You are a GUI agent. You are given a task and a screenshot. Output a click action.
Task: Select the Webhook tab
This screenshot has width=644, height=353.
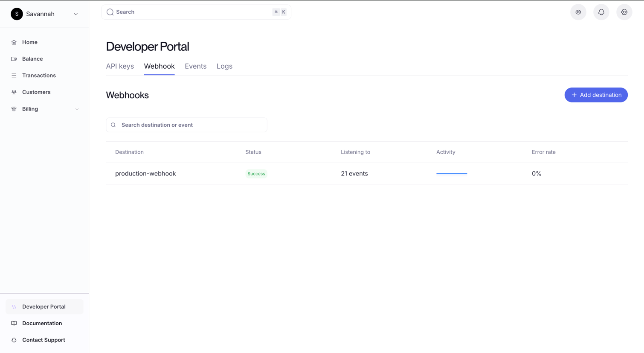[x=159, y=66]
